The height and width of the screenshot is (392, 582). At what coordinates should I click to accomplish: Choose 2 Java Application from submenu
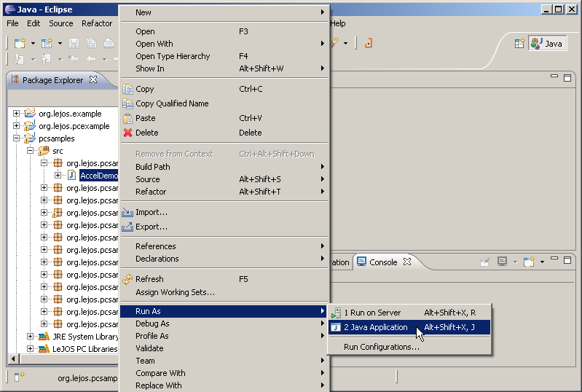pyautogui.click(x=375, y=327)
